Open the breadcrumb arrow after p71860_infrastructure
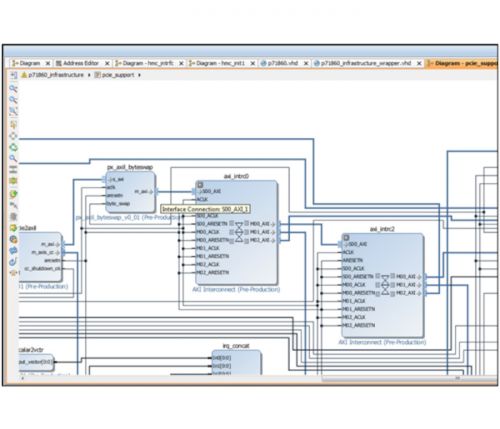 click(89, 75)
